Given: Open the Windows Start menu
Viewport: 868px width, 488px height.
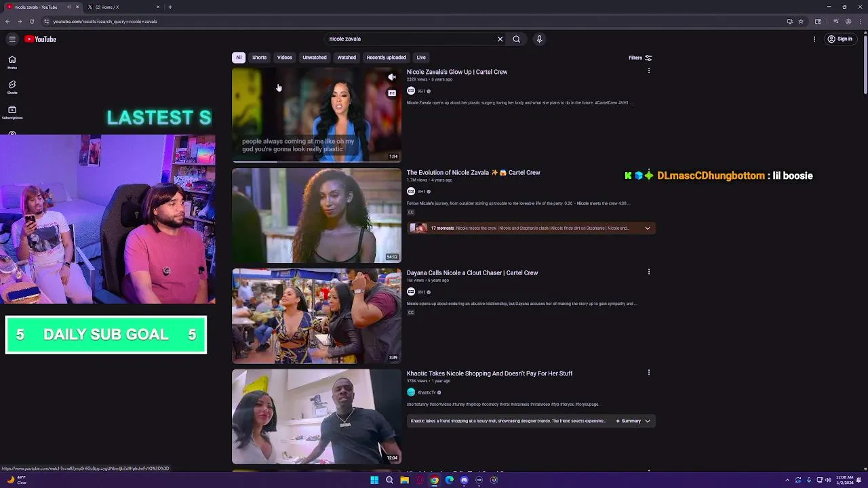Looking at the screenshot, I should pyautogui.click(x=374, y=480).
